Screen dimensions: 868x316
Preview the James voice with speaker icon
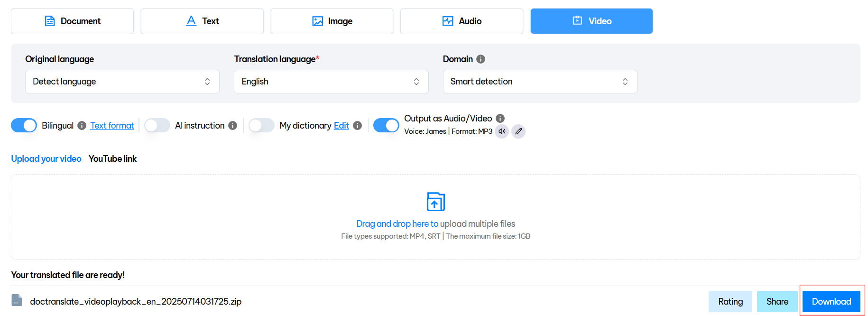[x=502, y=131]
